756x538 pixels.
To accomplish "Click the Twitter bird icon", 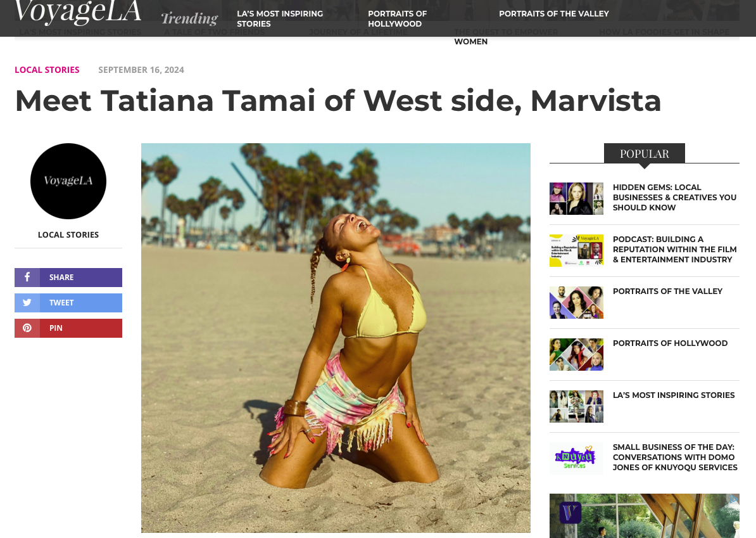I will (27, 302).
